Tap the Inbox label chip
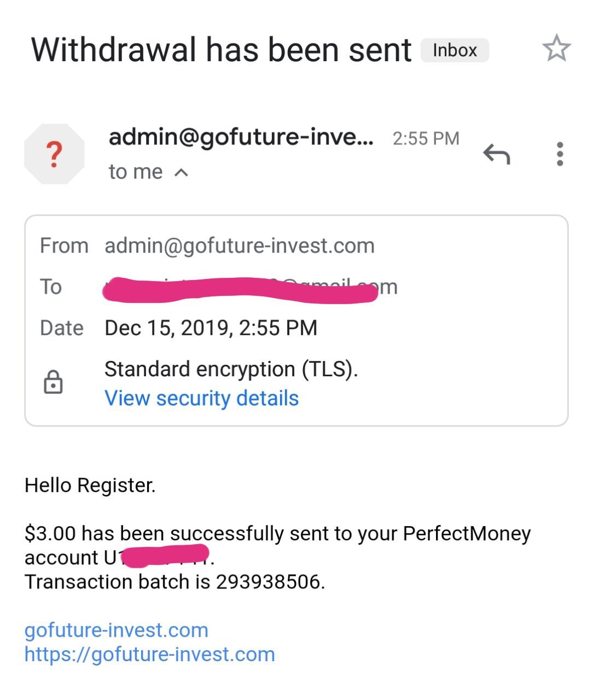This screenshot has height=700, width=593. [x=454, y=50]
